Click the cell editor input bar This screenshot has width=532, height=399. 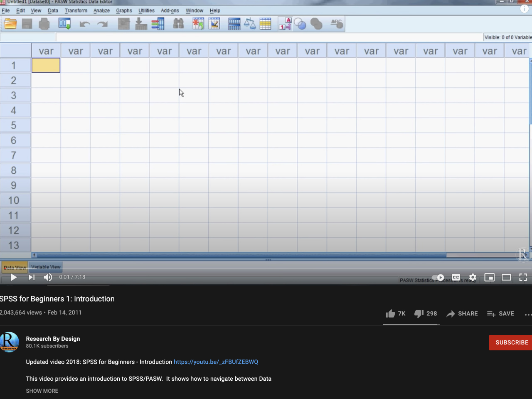point(269,37)
